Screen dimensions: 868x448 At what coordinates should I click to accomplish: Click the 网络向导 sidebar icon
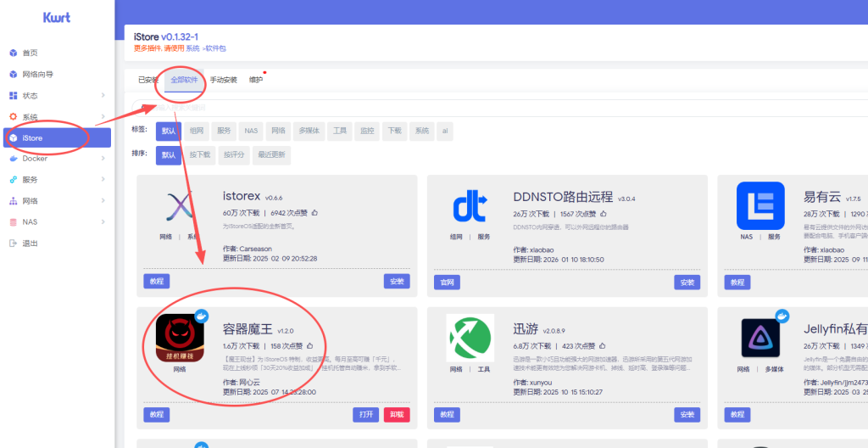pyautogui.click(x=14, y=75)
